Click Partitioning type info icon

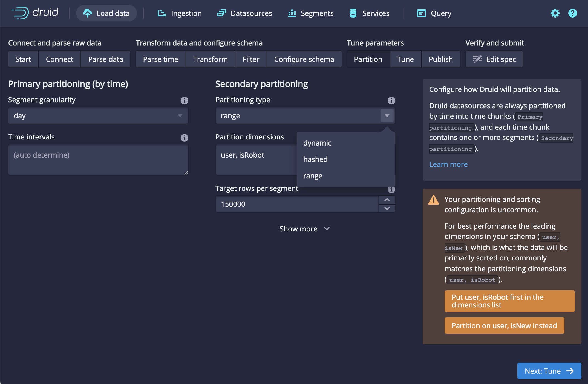(x=391, y=101)
